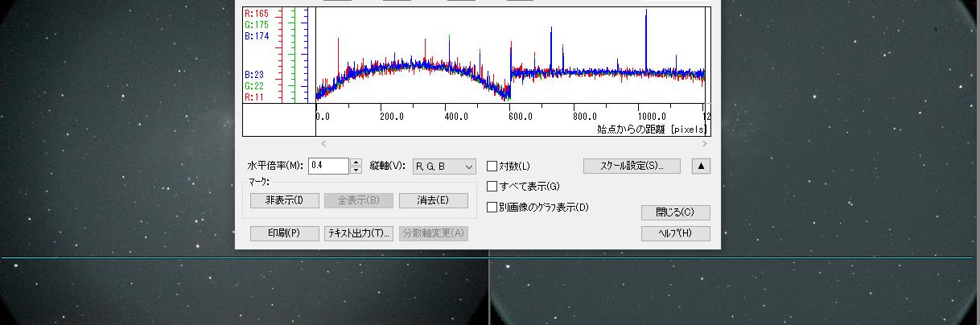Viewport: 980px width, 325px height.
Task: Decrease 水平倍率 with the down spinner arrow
Action: [x=356, y=171]
